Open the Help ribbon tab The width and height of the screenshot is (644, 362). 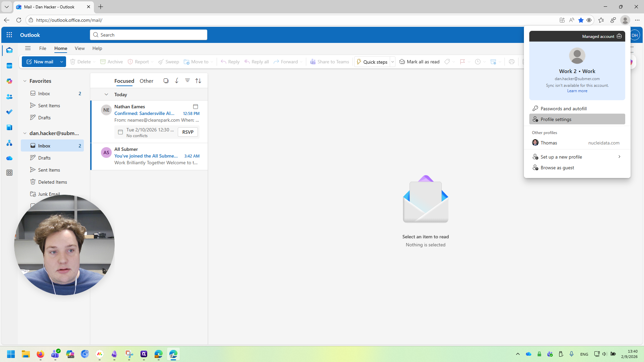pyautogui.click(x=97, y=48)
